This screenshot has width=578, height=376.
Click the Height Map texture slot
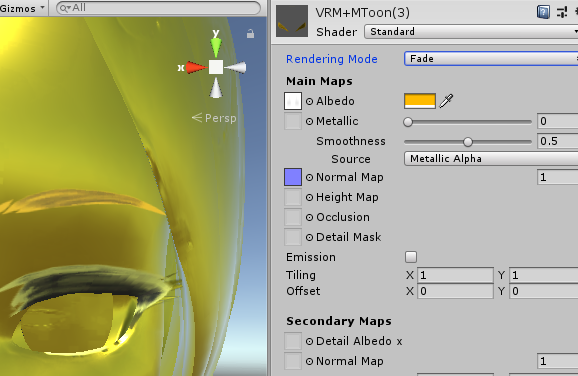[x=293, y=197]
